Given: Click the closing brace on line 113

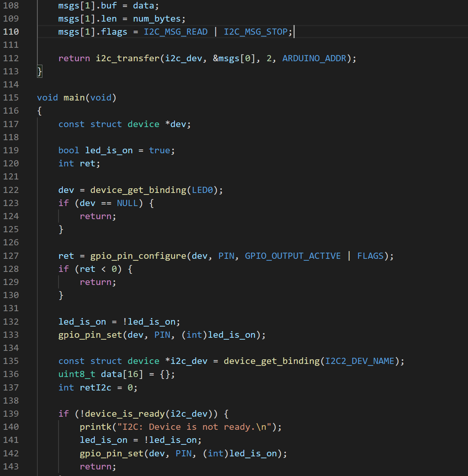Looking at the screenshot, I should (x=40, y=71).
